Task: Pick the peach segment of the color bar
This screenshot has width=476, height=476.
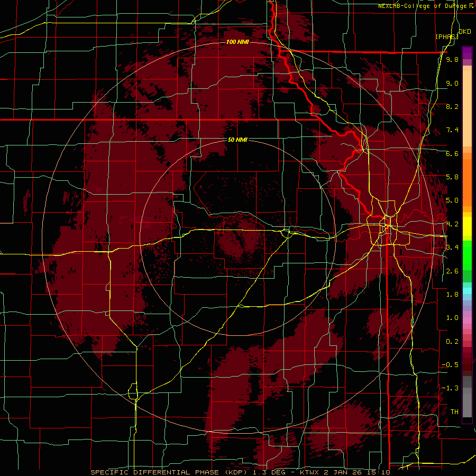Action: tap(467, 109)
